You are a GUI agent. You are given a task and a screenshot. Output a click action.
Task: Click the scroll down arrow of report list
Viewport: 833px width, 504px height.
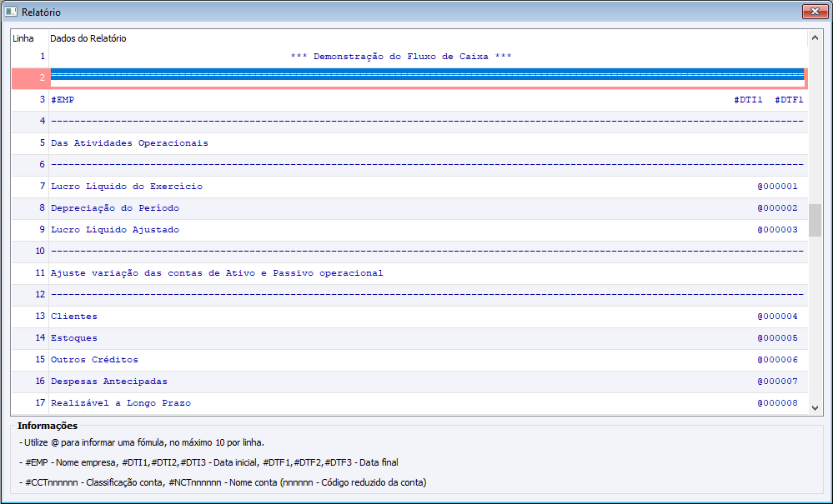[x=815, y=408]
